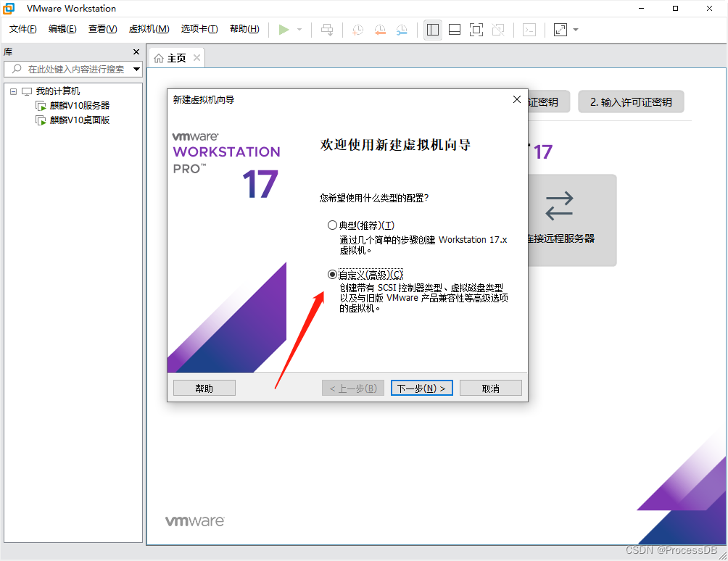The height and width of the screenshot is (561, 728).
Task: Open the stretch display dropdown arrow
Action: pyautogui.click(x=576, y=30)
